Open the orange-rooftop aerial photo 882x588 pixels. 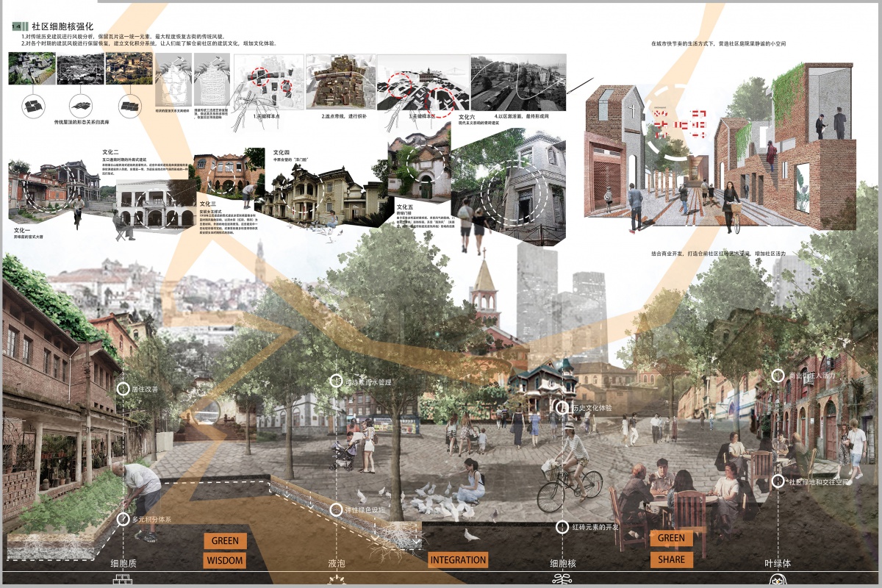[129, 68]
